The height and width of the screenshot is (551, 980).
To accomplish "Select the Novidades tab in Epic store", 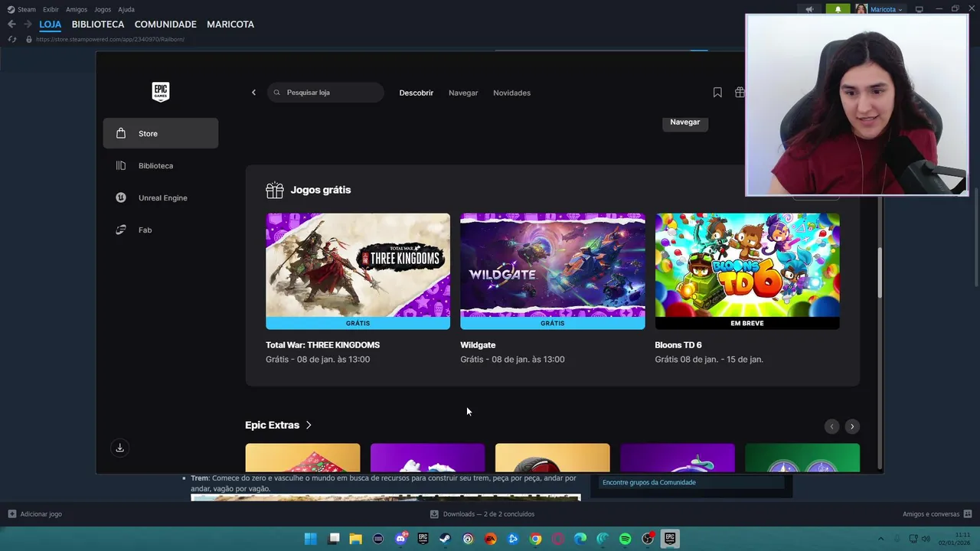I will pyautogui.click(x=511, y=93).
